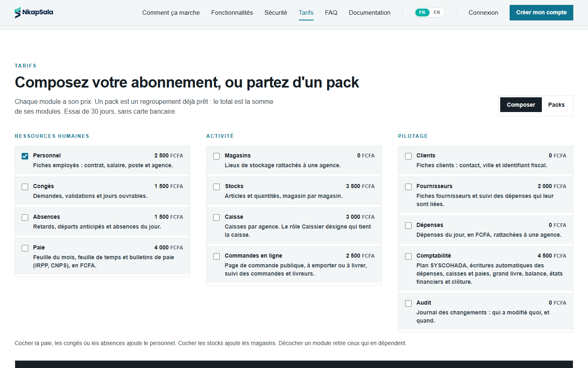Switch to the Packs tab
Screen dimensions: 588x368
click(557, 105)
